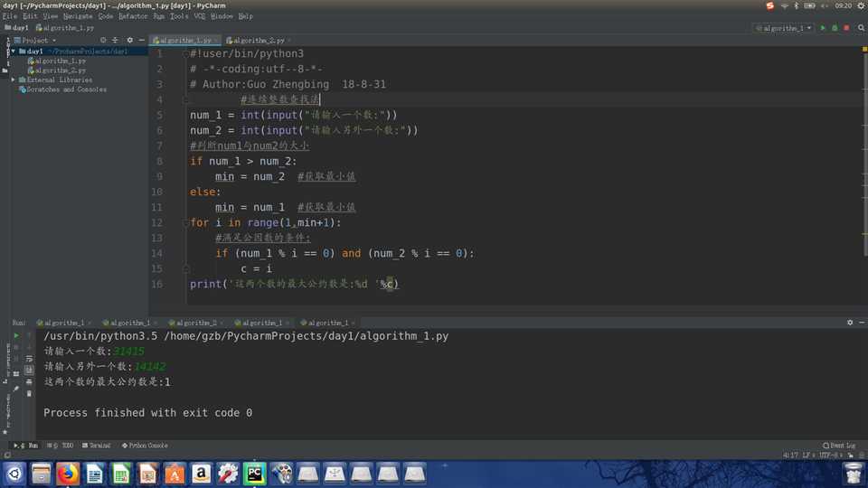868x488 pixels.
Task: Open the Project view type dropdown
Action: coord(35,41)
